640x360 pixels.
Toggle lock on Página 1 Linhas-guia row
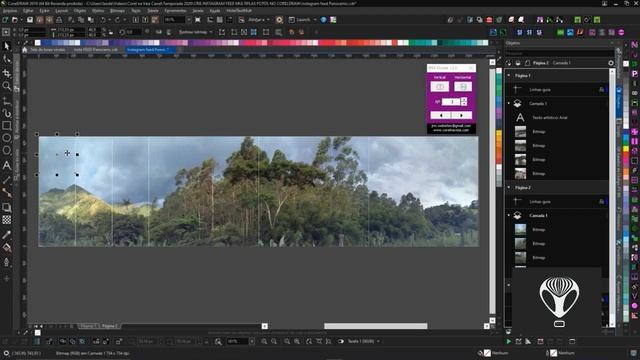point(601,89)
